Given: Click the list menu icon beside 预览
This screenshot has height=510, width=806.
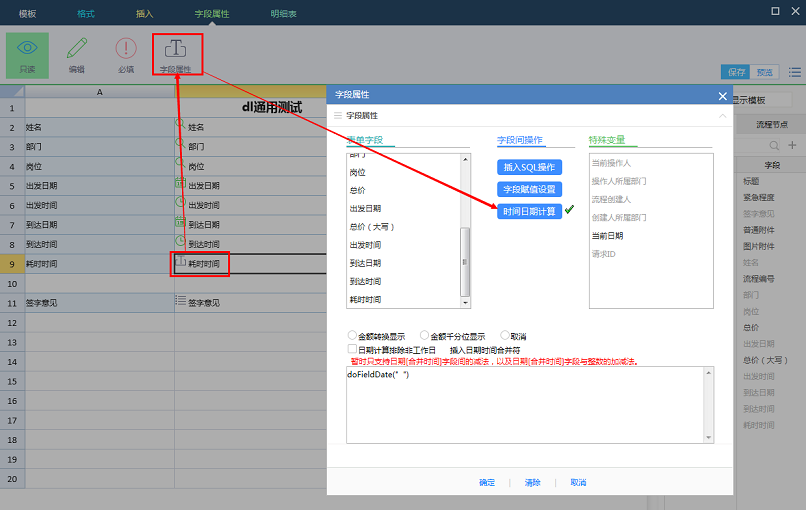Looking at the screenshot, I should point(794,72).
